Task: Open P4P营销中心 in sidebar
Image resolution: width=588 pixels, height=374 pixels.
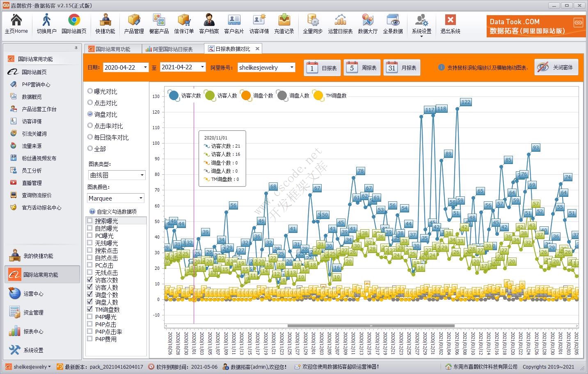Action: click(x=36, y=84)
